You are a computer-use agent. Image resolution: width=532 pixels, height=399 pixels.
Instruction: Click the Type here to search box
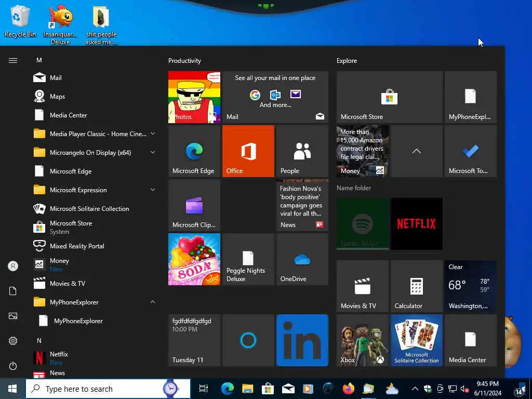point(108,389)
